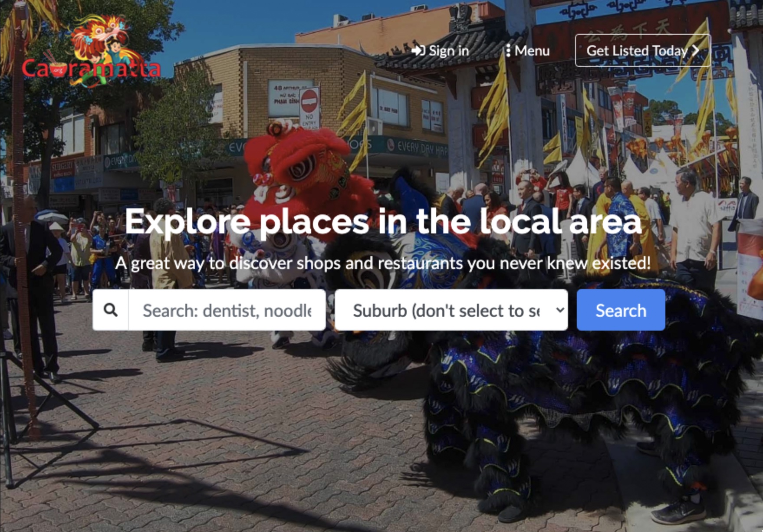Click the blue Search button
The height and width of the screenshot is (532, 763).
tap(621, 310)
